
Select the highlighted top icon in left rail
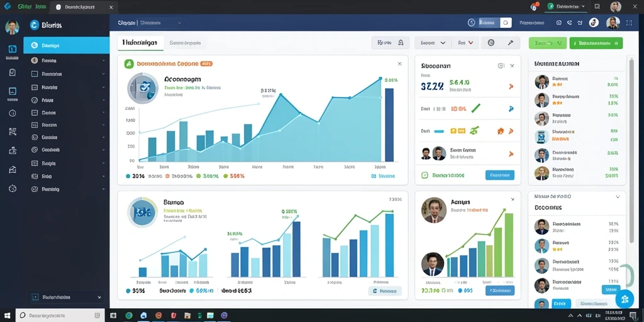point(13,49)
